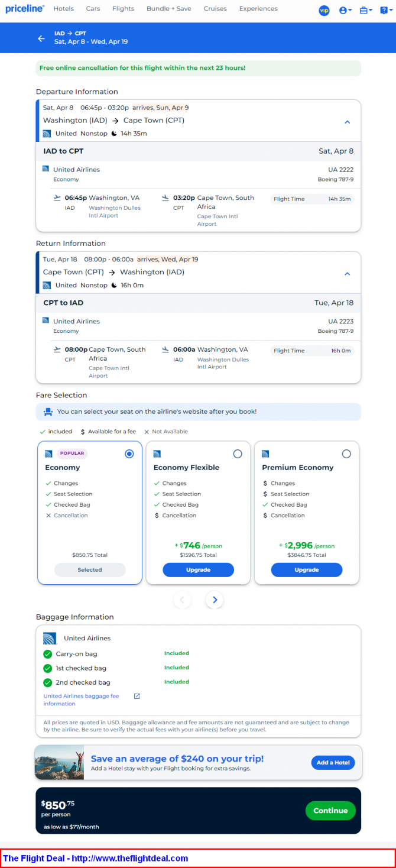The image size is (396, 868).
Task: Open the trips briefcase menu
Action: click(365, 11)
